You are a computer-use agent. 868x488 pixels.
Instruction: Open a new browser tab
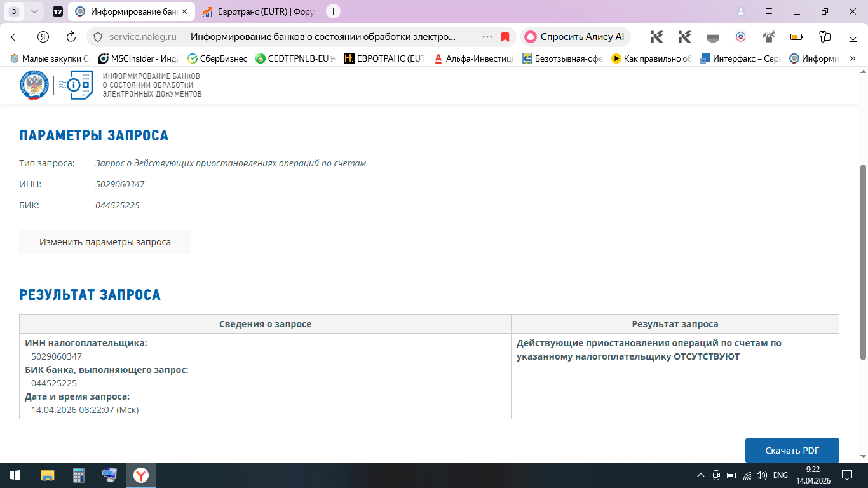333,11
